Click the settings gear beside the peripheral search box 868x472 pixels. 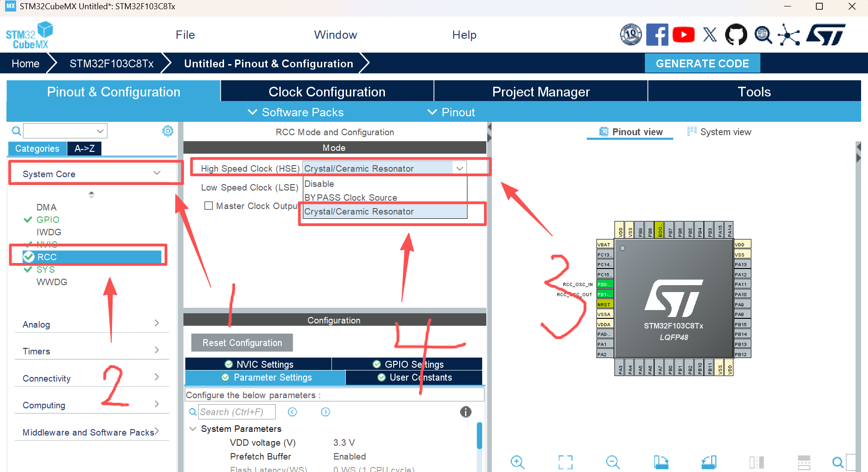coord(168,131)
